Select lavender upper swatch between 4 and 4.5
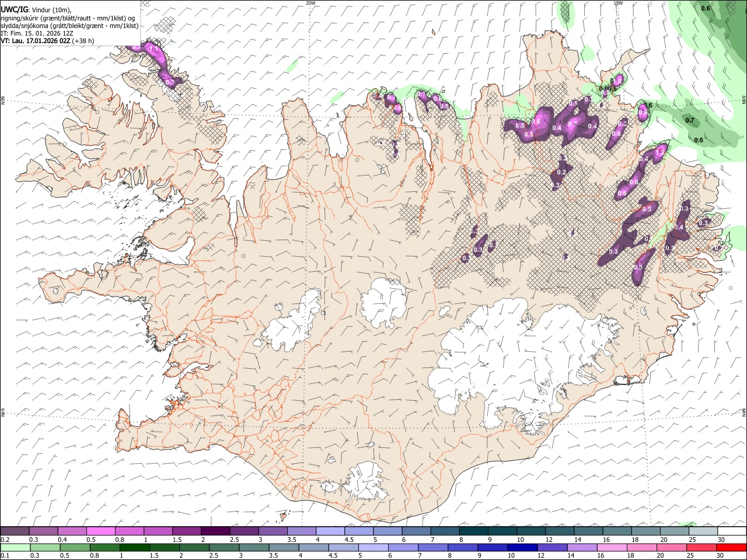This screenshot has width=747, height=560. [330, 531]
